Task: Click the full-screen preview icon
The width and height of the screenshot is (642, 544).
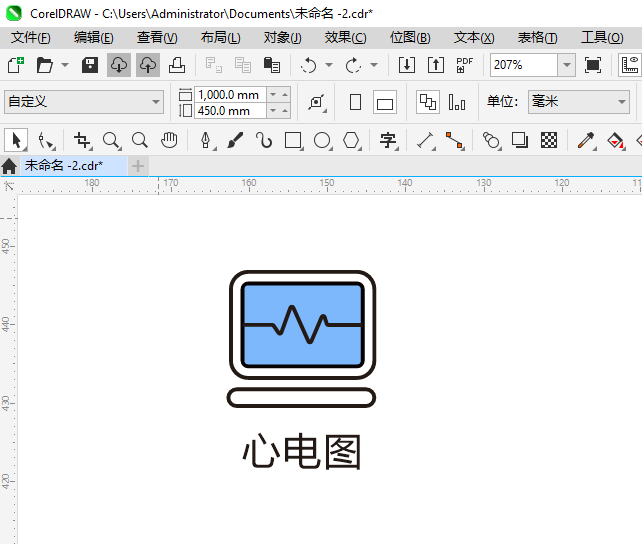Action: tap(593, 65)
